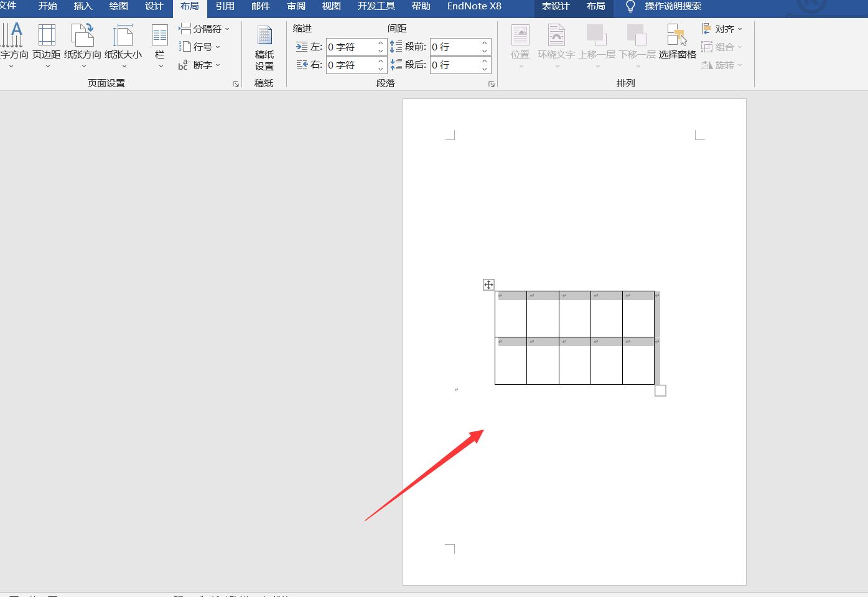Open the Selection Pane (选择窗格)
This screenshot has height=597, width=868.
677,42
